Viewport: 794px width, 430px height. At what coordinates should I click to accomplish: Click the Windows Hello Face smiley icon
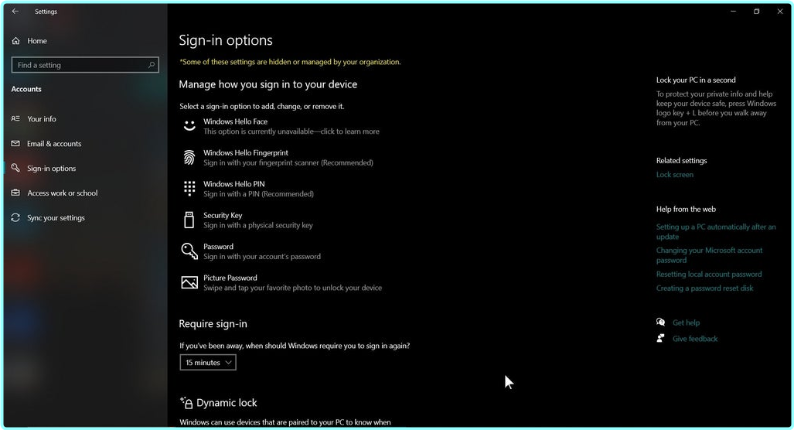189,126
